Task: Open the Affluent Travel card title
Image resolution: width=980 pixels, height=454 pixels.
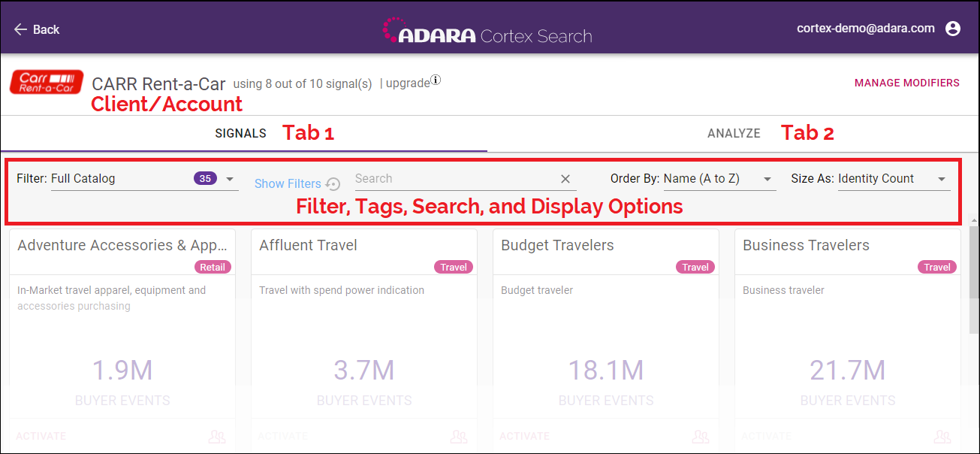Action: (x=308, y=245)
